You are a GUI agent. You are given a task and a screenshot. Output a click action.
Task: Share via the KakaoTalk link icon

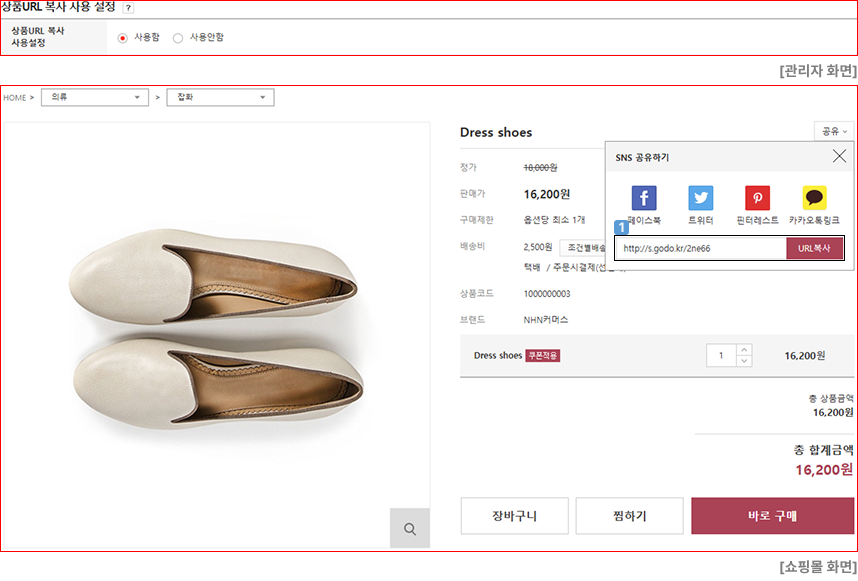point(814,198)
